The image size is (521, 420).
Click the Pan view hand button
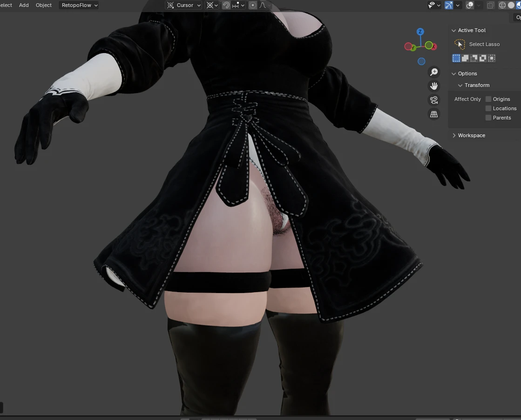(434, 86)
